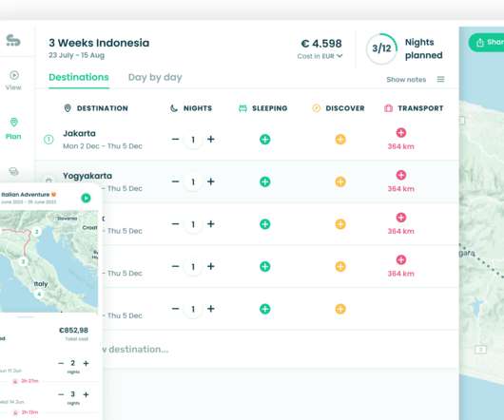Decrease the 3 nights value on mobile card
504x420 pixels.
click(x=61, y=394)
